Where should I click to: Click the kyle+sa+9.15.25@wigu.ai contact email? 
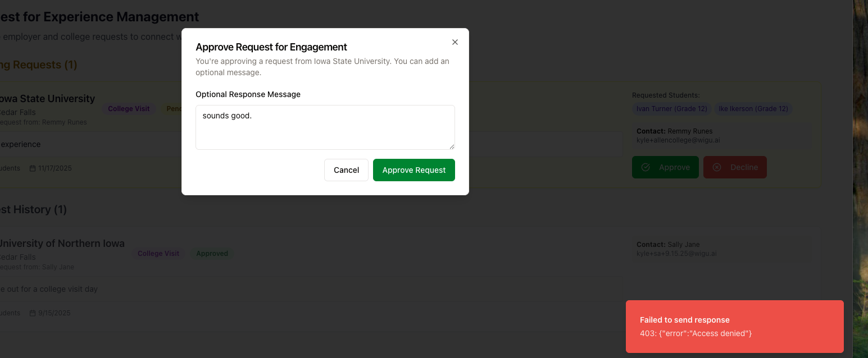click(x=676, y=254)
